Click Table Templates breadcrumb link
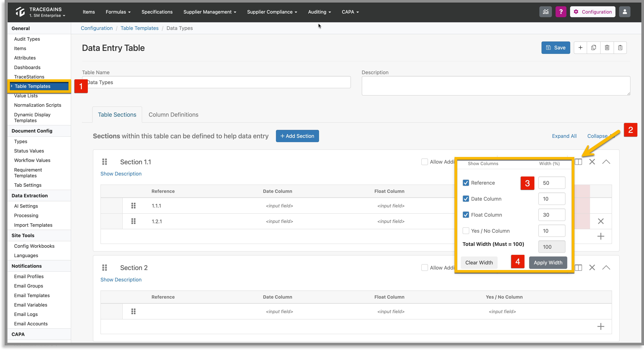The height and width of the screenshot is (350, 644). coord(139,28)
